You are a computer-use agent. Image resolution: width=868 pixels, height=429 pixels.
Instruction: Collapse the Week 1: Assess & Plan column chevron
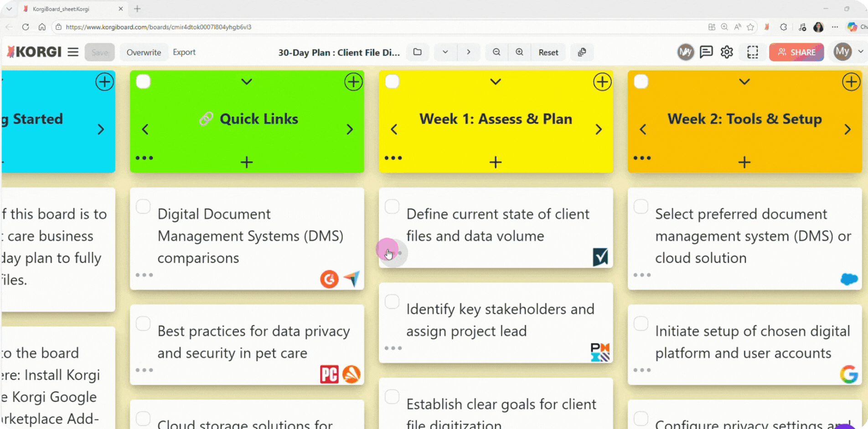pyautogui.click(x=496, y=82)
